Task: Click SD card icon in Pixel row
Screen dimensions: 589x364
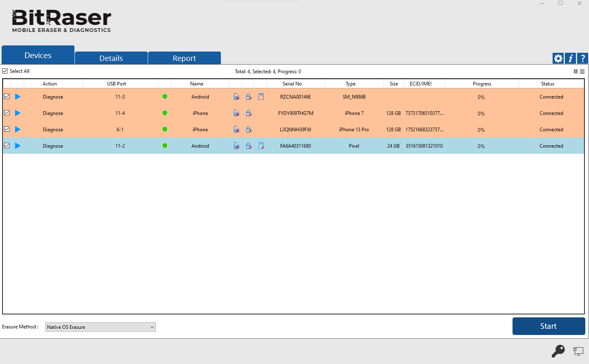Action: pos(261,146)
